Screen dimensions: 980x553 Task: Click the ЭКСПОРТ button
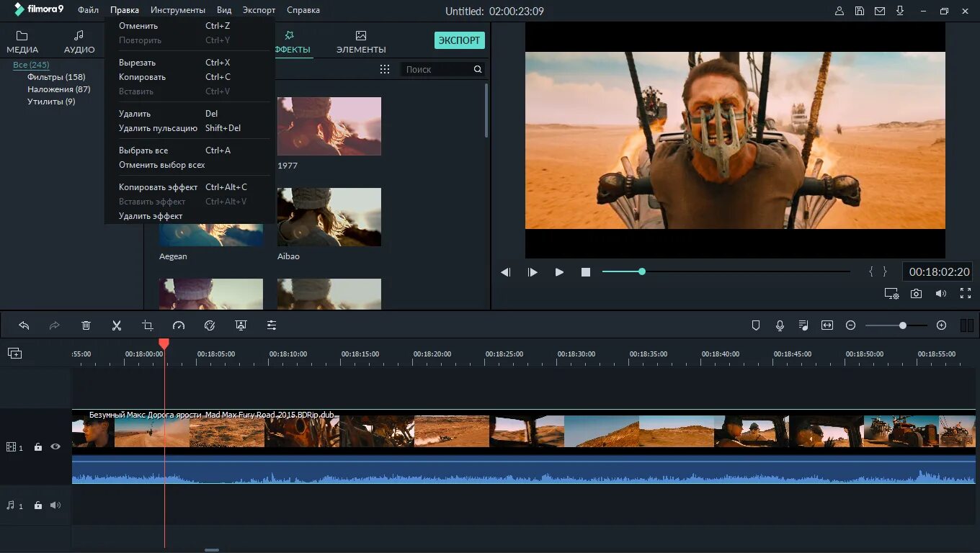pos(459,40)
